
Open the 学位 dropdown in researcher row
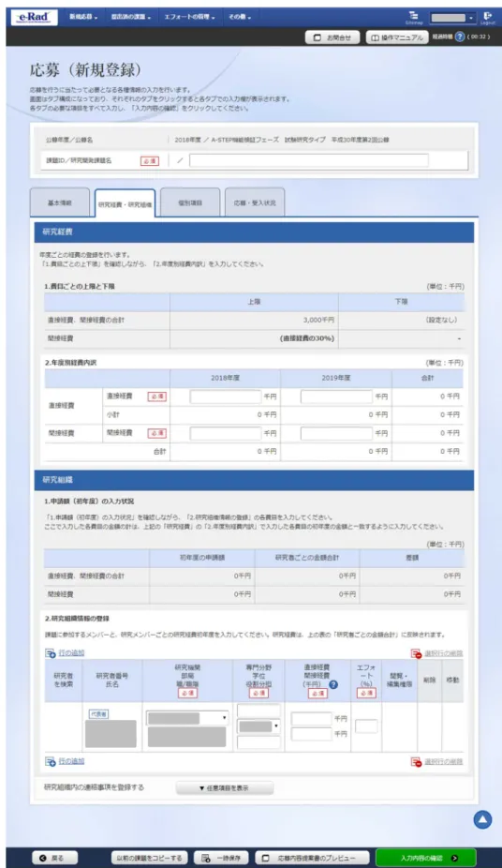258,726
